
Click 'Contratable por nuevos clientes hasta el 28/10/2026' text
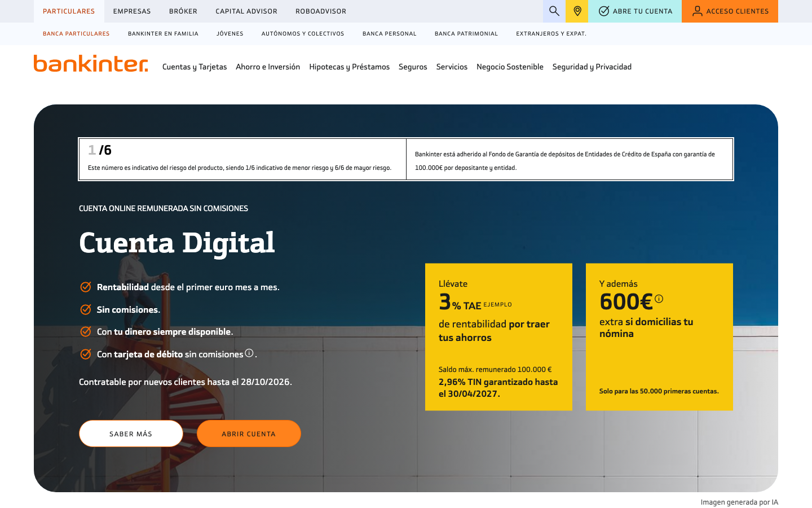tap(186, 382)
